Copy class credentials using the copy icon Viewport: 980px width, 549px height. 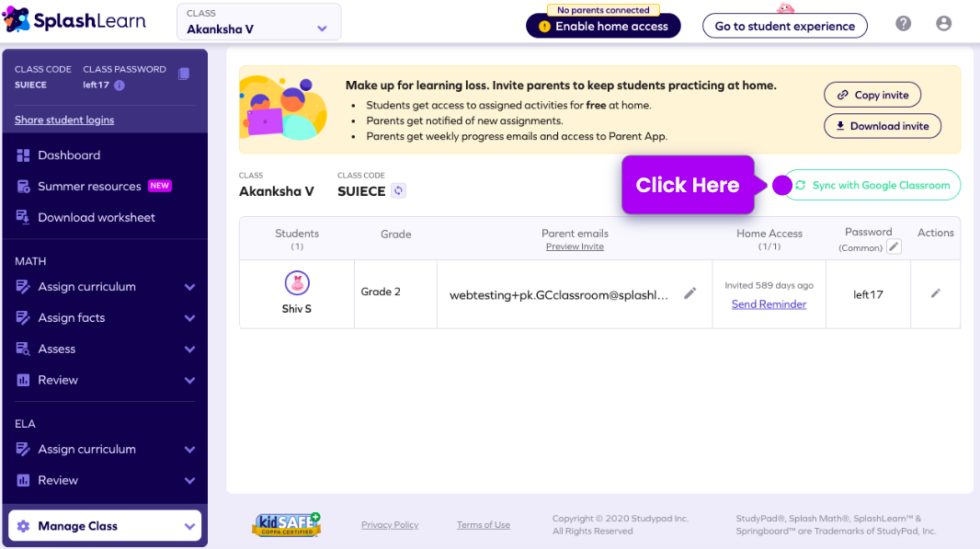184,74
